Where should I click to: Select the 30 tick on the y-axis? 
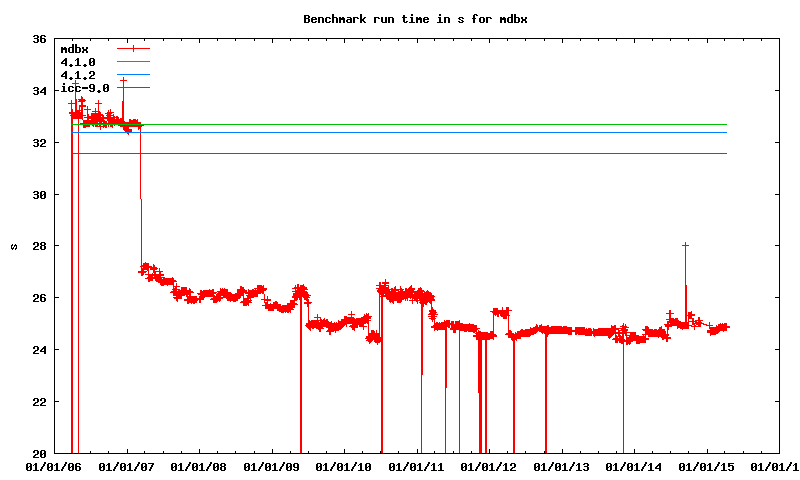pyautogui.click(x=39, y=195)
